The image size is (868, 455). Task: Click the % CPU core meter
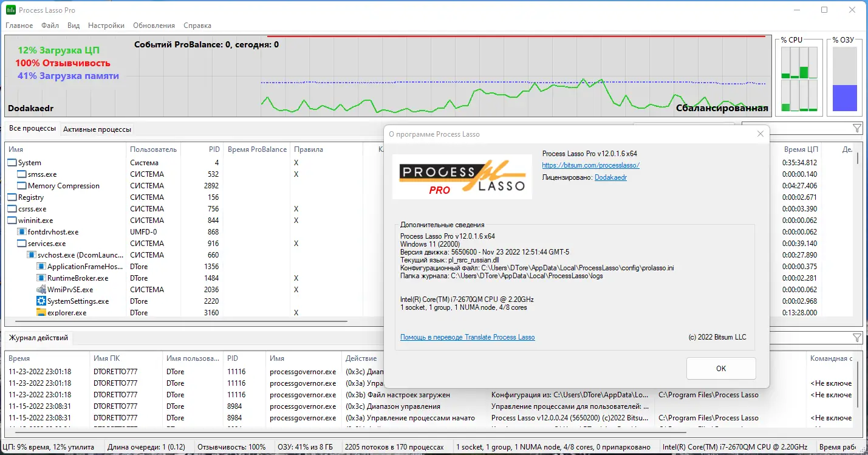pos(799,79)
